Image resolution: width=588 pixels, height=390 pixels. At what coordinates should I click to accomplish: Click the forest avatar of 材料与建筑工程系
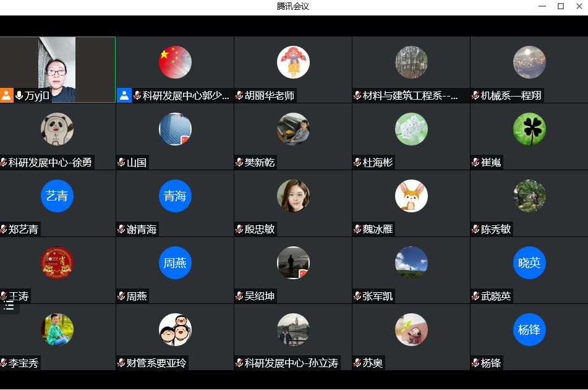coord(411,63)
